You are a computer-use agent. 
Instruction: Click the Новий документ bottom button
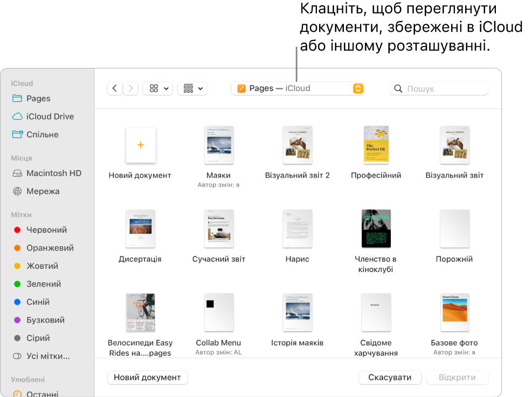pos(148,377)
